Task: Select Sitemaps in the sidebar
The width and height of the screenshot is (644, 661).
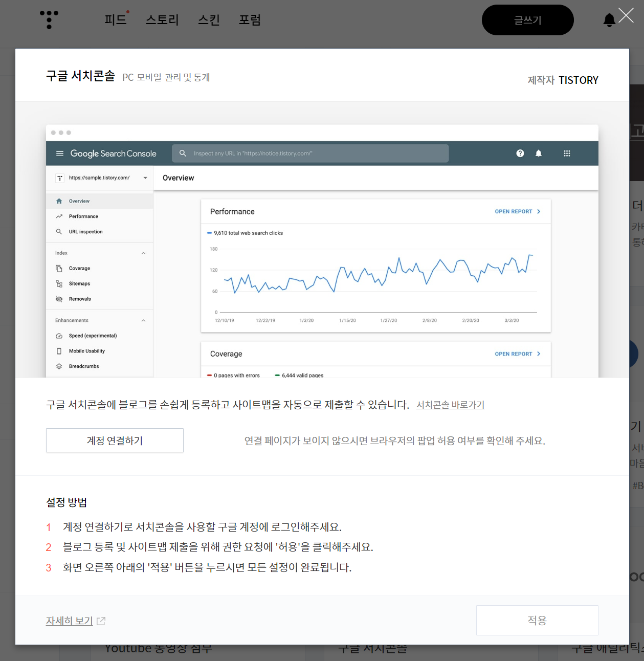Action: tap(100, 283)
